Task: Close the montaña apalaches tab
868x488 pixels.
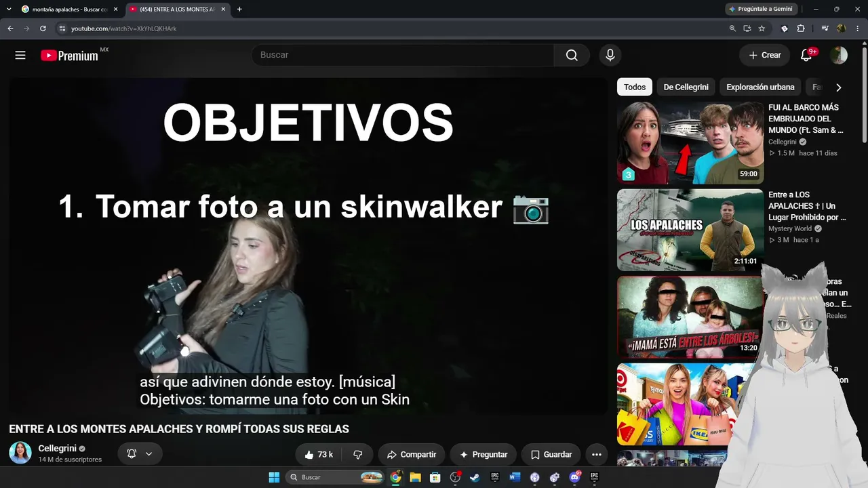Action: pos(115,9)
